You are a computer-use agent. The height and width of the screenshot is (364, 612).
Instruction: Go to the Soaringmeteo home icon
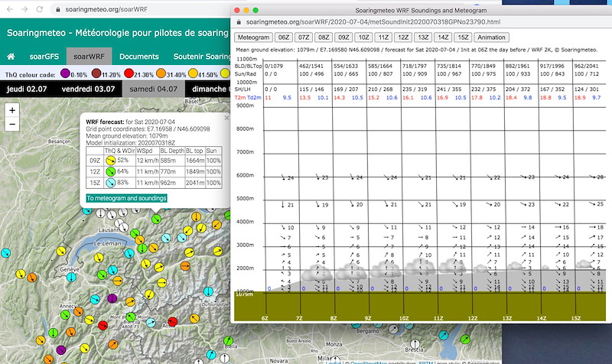[11, 57]
